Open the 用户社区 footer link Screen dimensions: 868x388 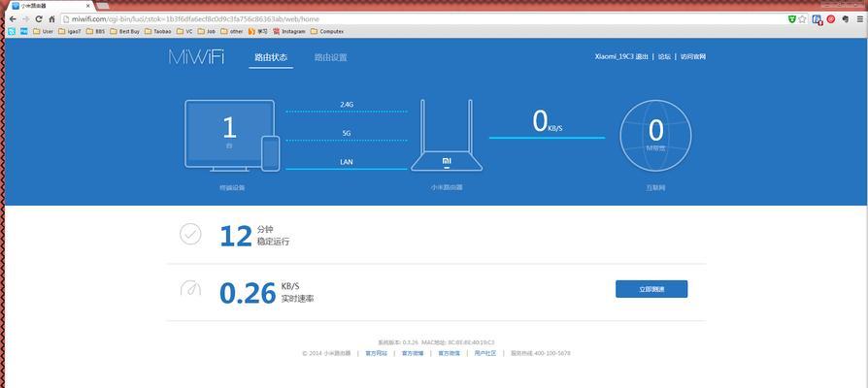click(484, 353)
